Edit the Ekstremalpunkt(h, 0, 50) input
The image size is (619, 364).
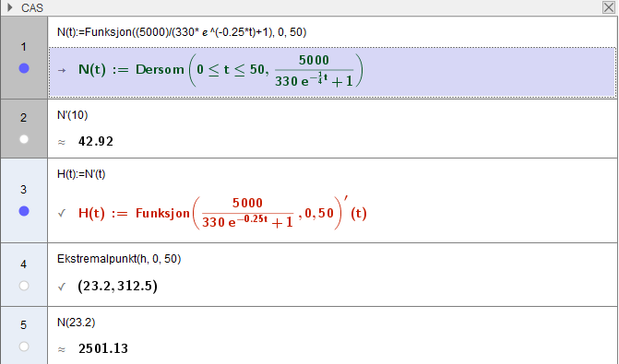[119, 259]
